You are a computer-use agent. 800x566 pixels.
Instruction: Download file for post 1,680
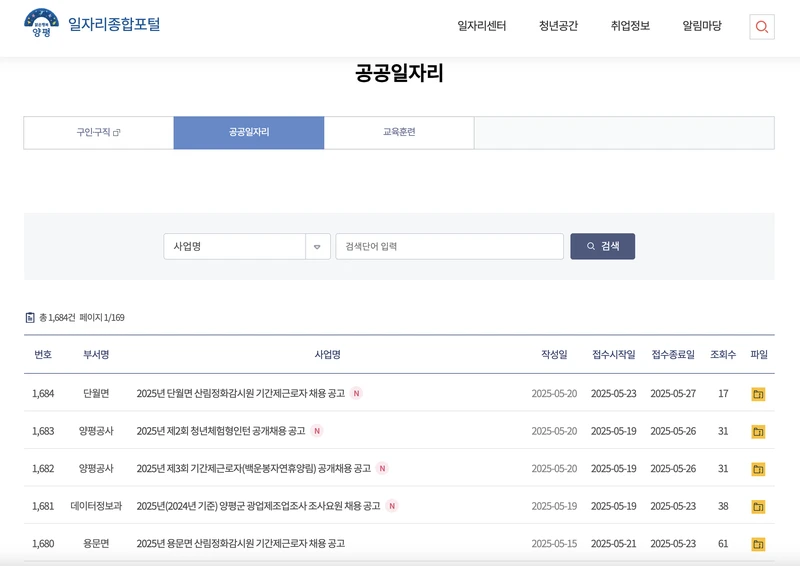tap(758, 544)
